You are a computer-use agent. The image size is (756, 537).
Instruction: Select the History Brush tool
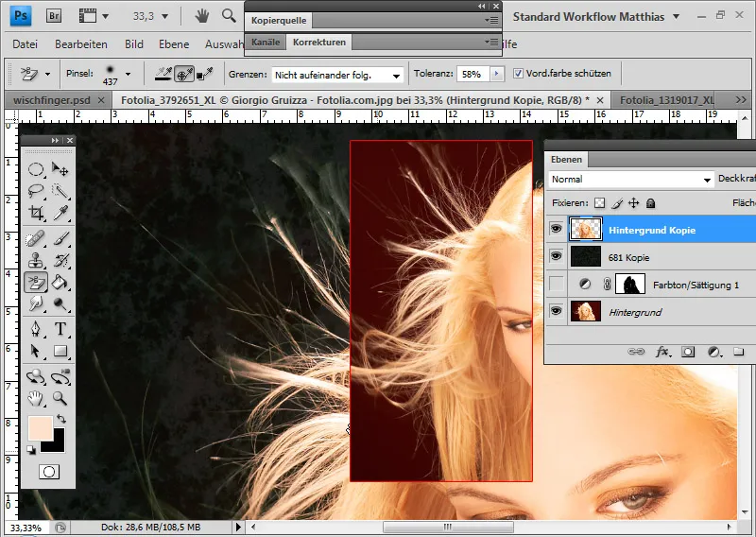click(x=60, y=261)
